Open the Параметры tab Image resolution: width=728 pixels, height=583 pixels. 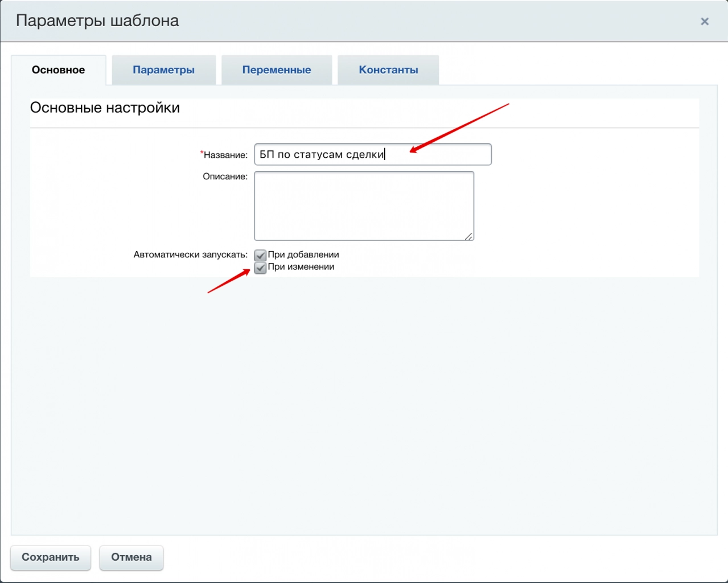coord(163,70)
